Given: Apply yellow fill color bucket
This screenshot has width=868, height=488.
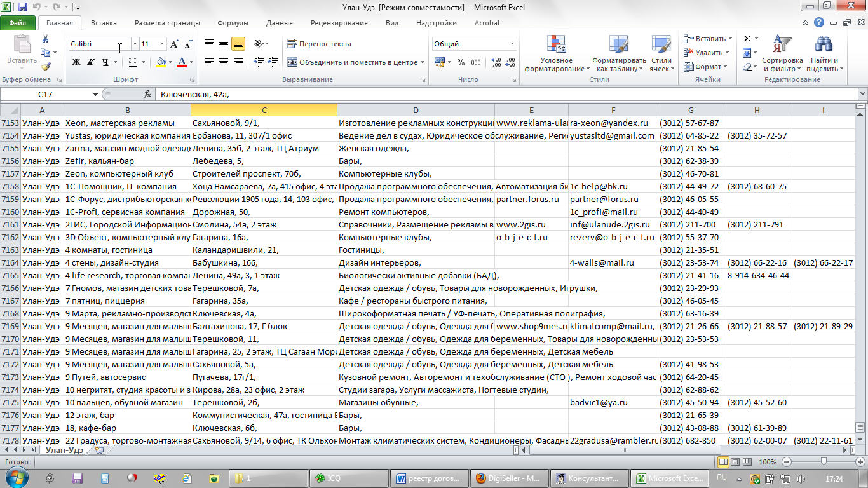Looking at the screenshot, I should pyautogui.click(x=161, y=62).
